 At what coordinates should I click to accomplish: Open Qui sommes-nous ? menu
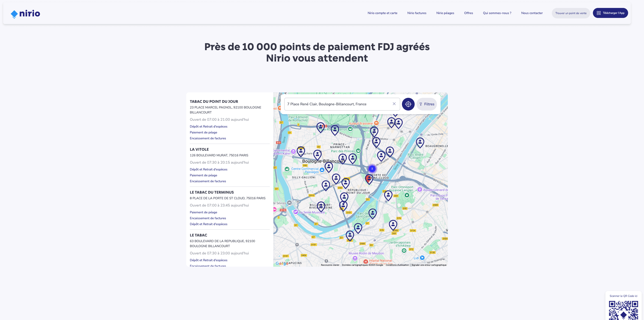pyautogui.click(x=497, y=13)
